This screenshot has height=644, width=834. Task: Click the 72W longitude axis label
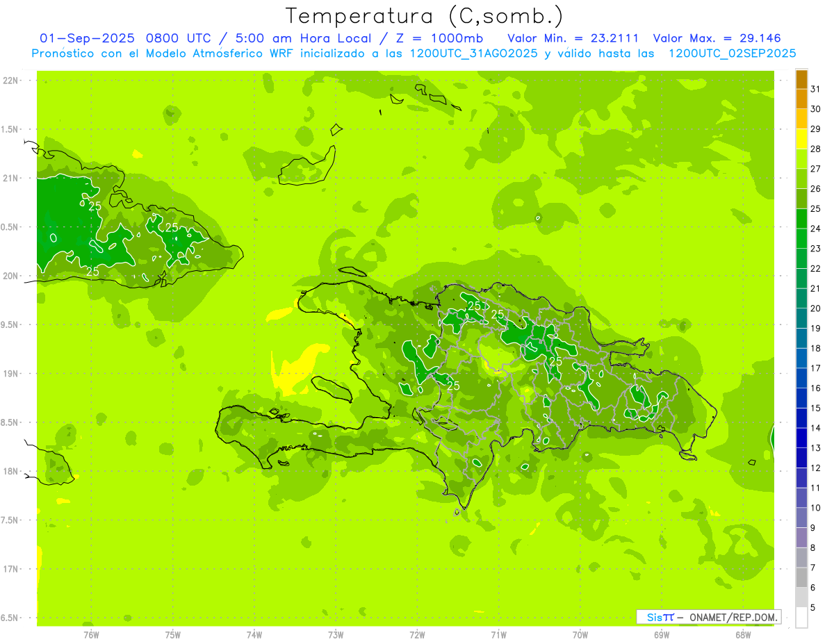pos(418,634)
